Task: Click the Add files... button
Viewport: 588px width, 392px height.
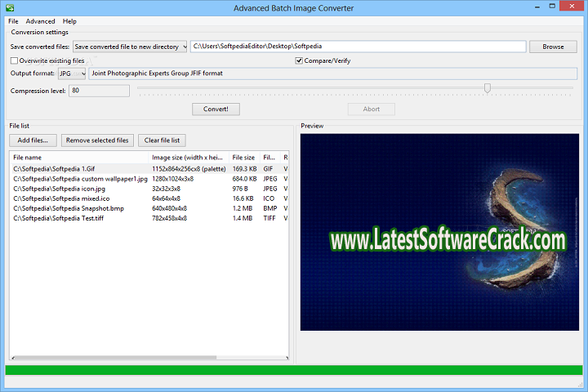Action: point(33,140)
